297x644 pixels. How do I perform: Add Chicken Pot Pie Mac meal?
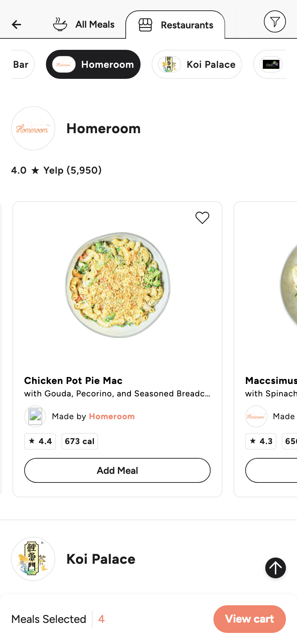pos(117,470)
